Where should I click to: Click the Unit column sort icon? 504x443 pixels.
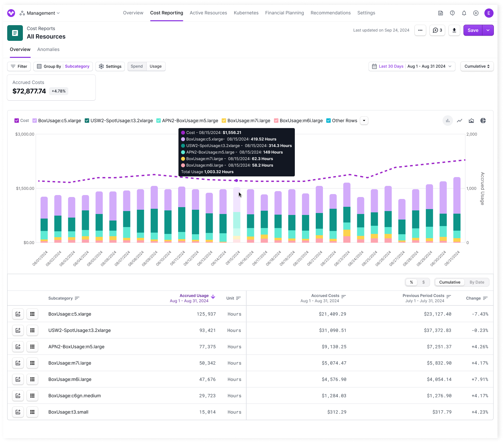click(x=238, y=298)
